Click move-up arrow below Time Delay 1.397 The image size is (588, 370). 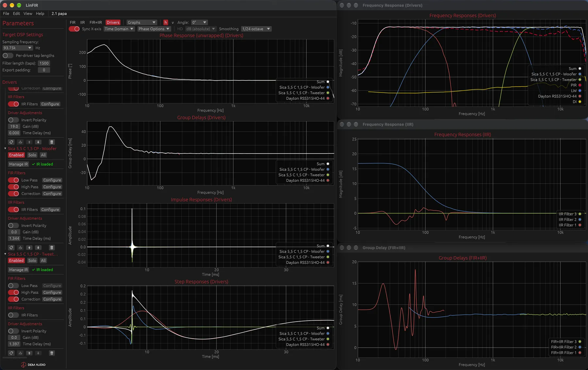pyautogui.click(x=29, y=353)
